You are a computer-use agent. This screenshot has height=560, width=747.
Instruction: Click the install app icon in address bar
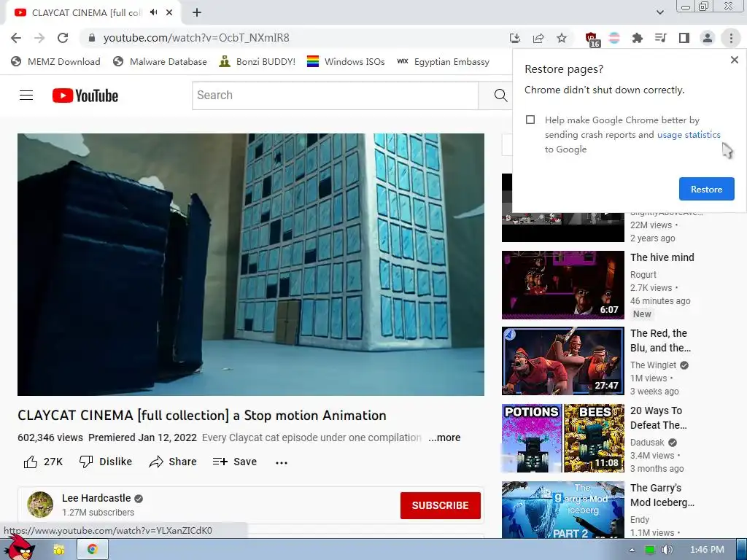click(515, 38)
